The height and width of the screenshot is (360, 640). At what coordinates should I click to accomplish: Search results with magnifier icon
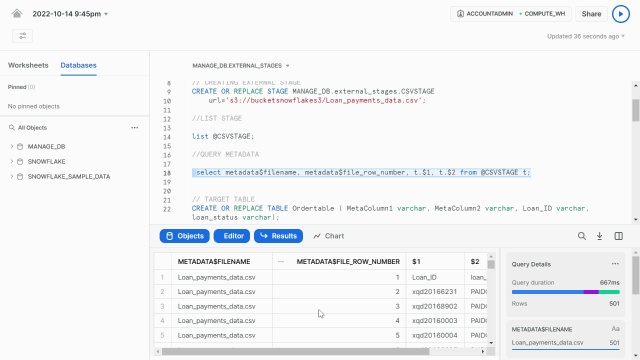click(x=582, y=236)
